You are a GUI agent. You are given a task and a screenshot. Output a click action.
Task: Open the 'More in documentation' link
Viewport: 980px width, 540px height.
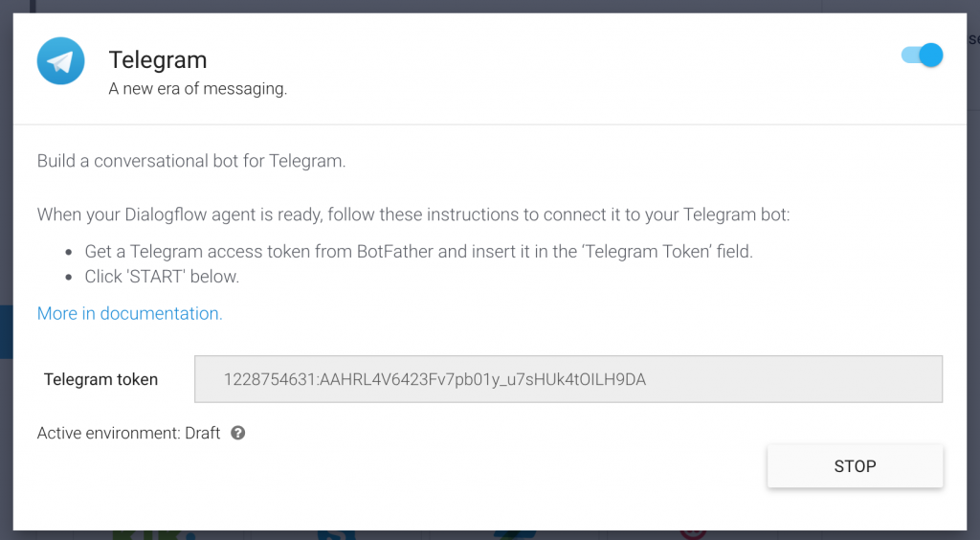pos(129,313)
